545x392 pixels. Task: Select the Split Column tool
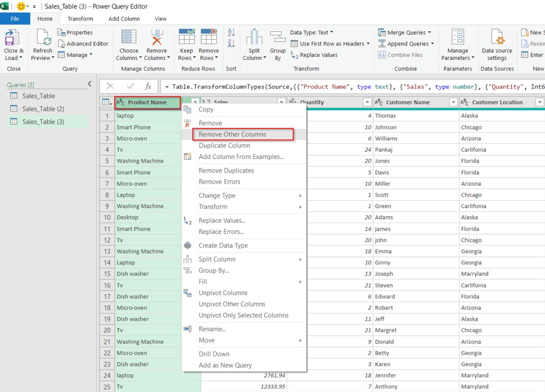254,44
